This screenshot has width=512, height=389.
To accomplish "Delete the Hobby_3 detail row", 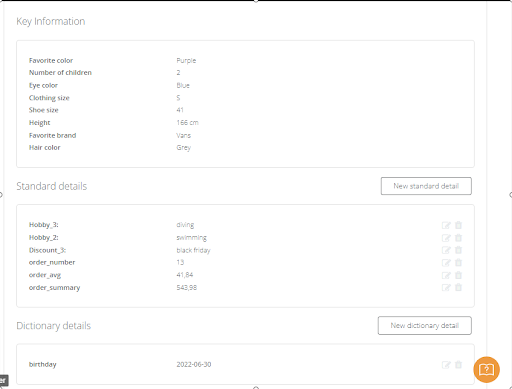I will [x=458, y=225].
